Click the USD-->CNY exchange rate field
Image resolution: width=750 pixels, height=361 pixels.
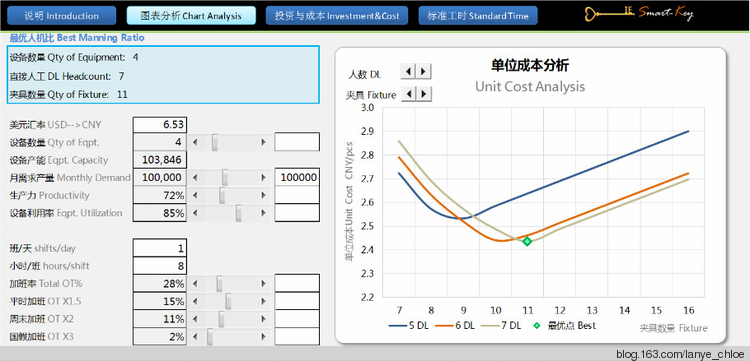pyautogui.click(x=160, y=125)
